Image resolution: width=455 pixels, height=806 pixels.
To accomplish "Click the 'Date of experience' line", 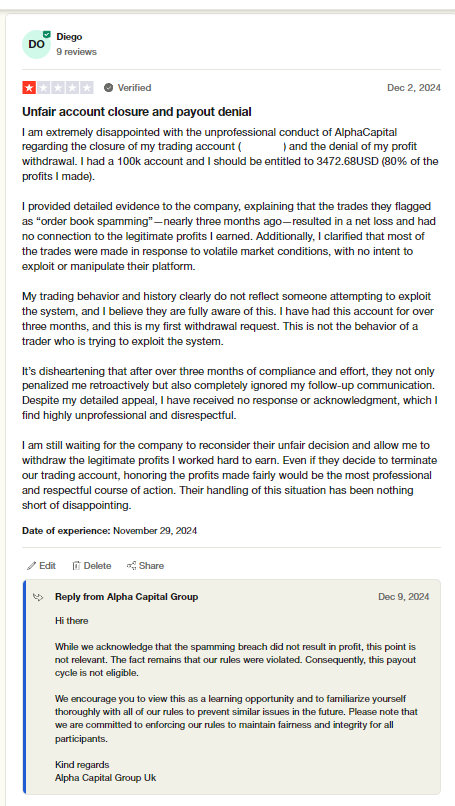I will pyautogui.click(x=110, y=530).
